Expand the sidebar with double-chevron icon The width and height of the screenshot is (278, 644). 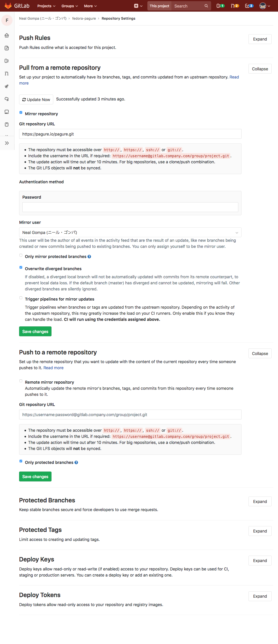7,143
